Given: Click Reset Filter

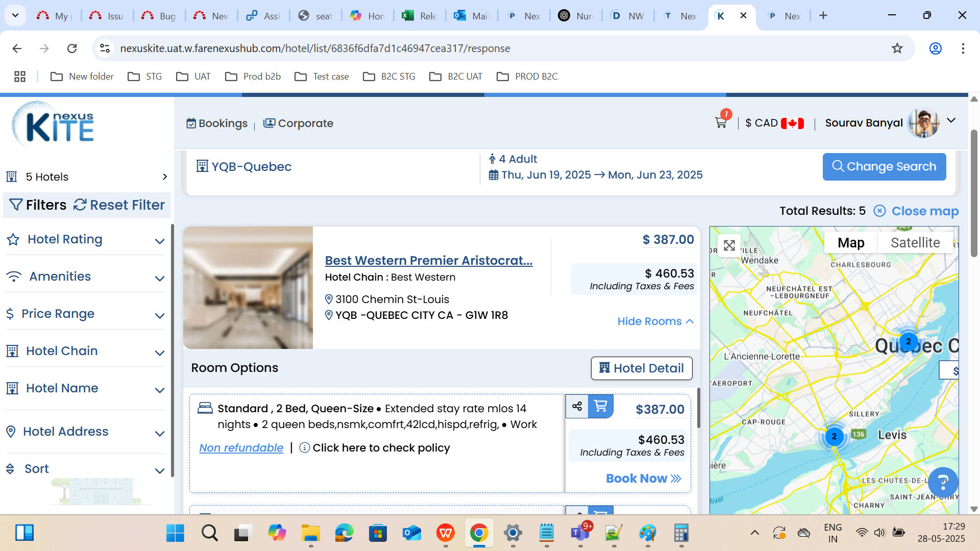Looking at the screenshot, I should [x=119, y=205].
